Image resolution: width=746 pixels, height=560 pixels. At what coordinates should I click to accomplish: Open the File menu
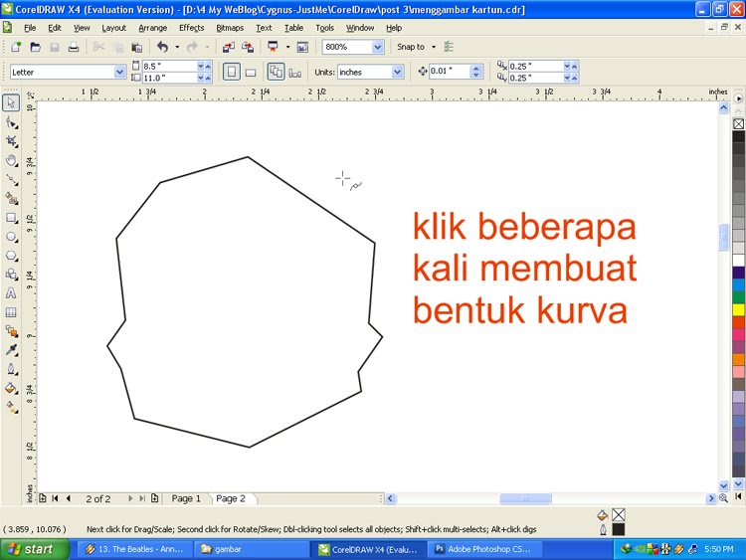30,28
